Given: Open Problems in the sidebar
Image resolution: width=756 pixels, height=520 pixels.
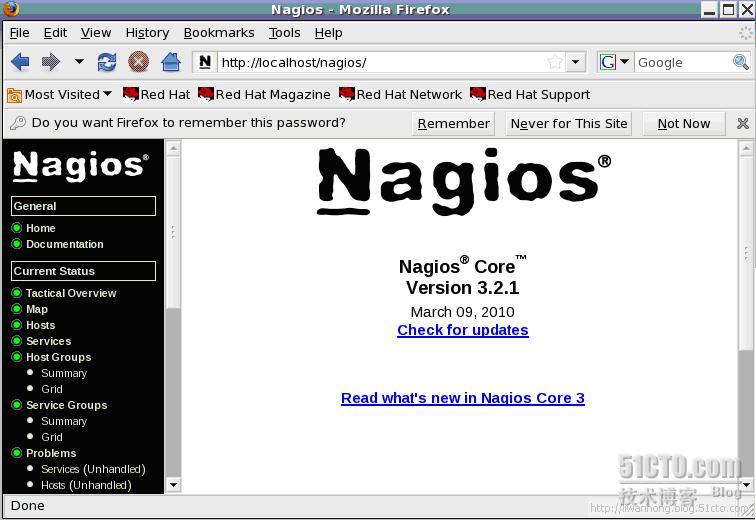Looking at the screenshot, I should click(x=51, y=453).
